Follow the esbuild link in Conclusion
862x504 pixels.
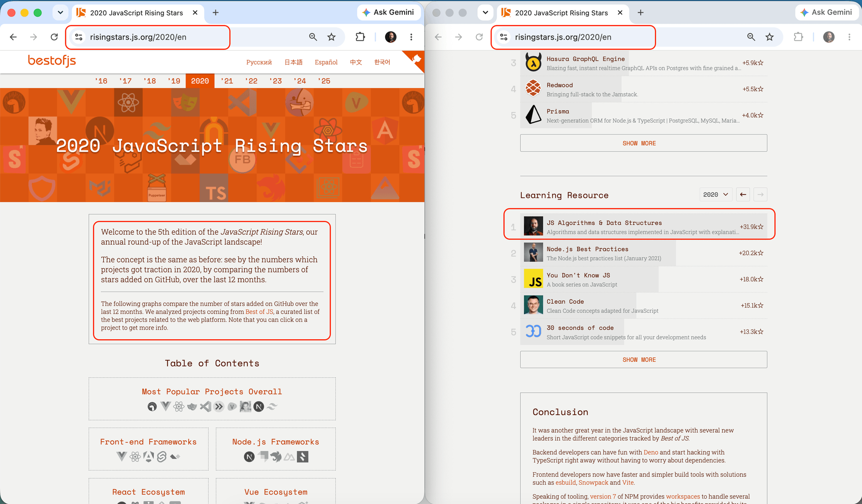coord(565,482)
